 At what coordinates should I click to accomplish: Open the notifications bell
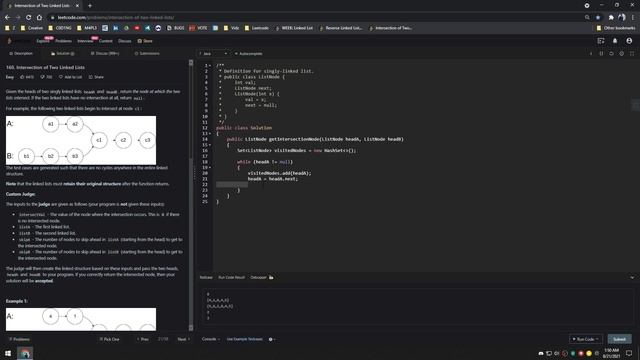point(615,41)
